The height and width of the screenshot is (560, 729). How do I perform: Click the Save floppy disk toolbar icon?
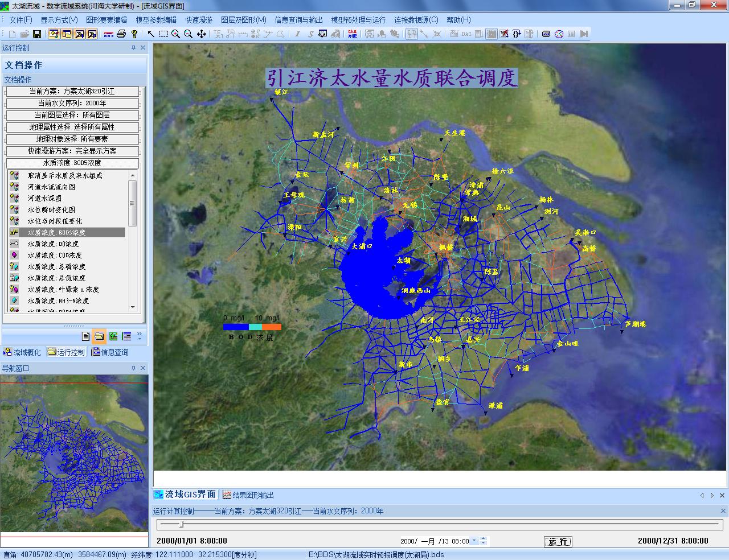point(37,34)
